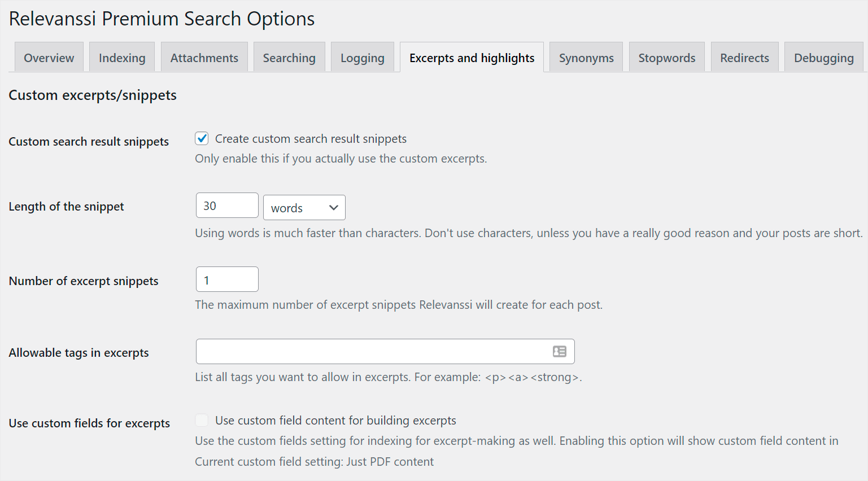Select the Excerpts and highlights tab

(x=472, y=58)
